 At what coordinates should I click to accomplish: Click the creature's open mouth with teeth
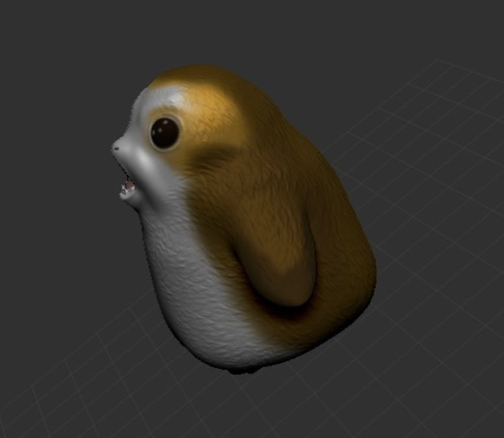(x=127, y=187)
